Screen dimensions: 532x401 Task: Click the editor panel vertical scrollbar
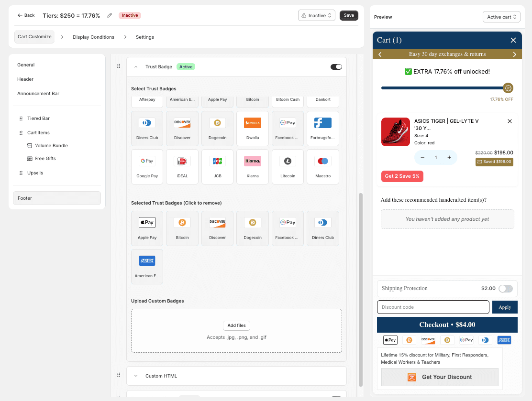tap(361, 290)
